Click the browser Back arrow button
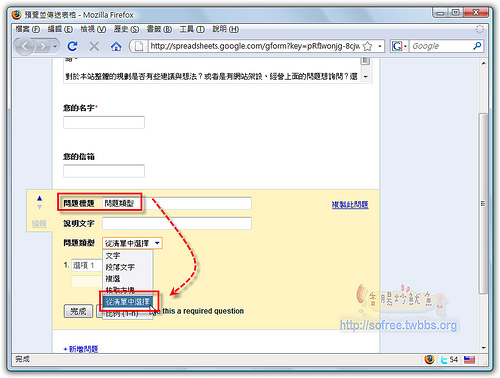Image resolution: width=500 pixels, height=378 pixels. point(25,46)
